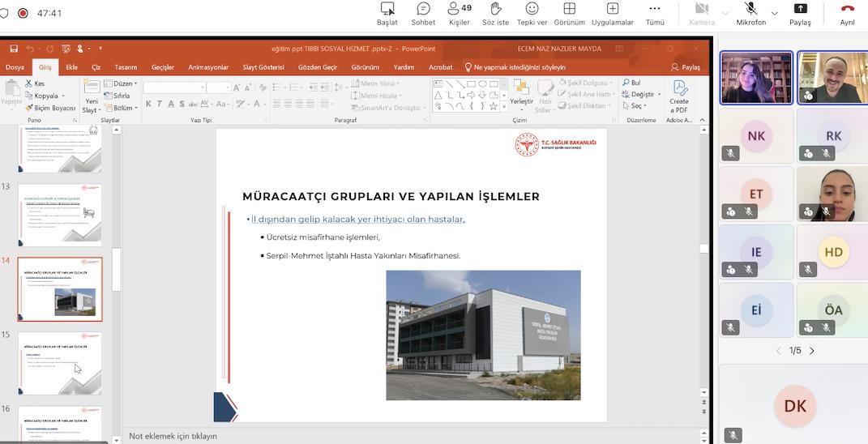868x444 pixels.
Task: Select slide 15 thumbnail
Action: [x=60, y=363]
